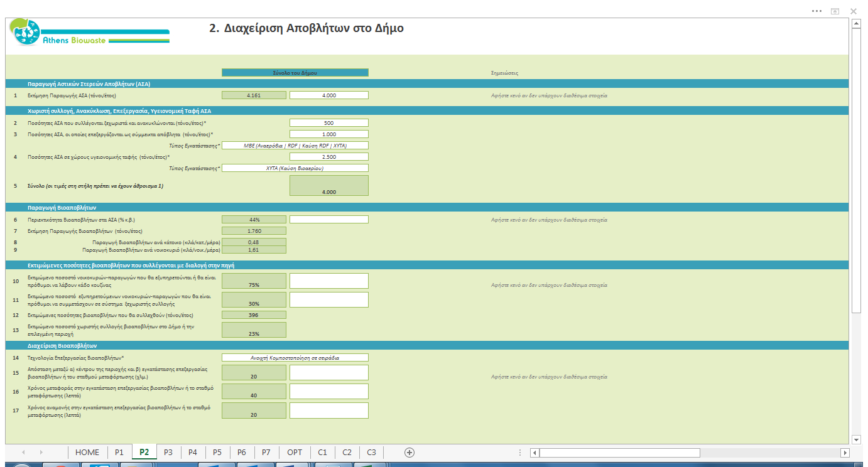The height and width of the screenshot is (467, 868).
Task: Open the OPT sheet tab
Action: coord(295,452)
